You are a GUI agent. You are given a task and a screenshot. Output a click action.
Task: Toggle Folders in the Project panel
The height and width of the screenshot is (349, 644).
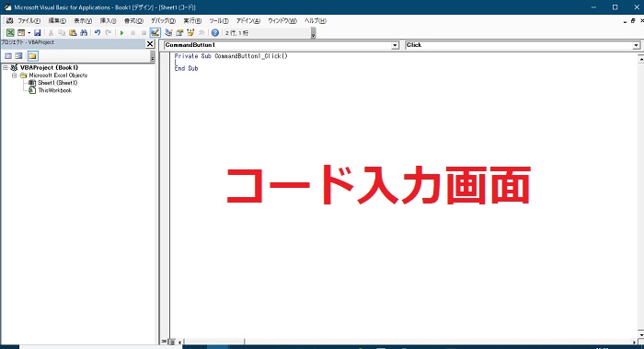click(33, 56)
